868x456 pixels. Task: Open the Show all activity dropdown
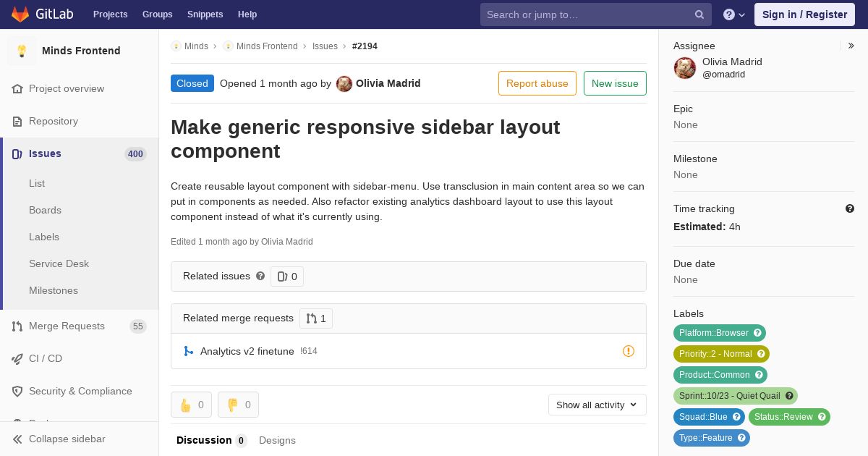597,405
